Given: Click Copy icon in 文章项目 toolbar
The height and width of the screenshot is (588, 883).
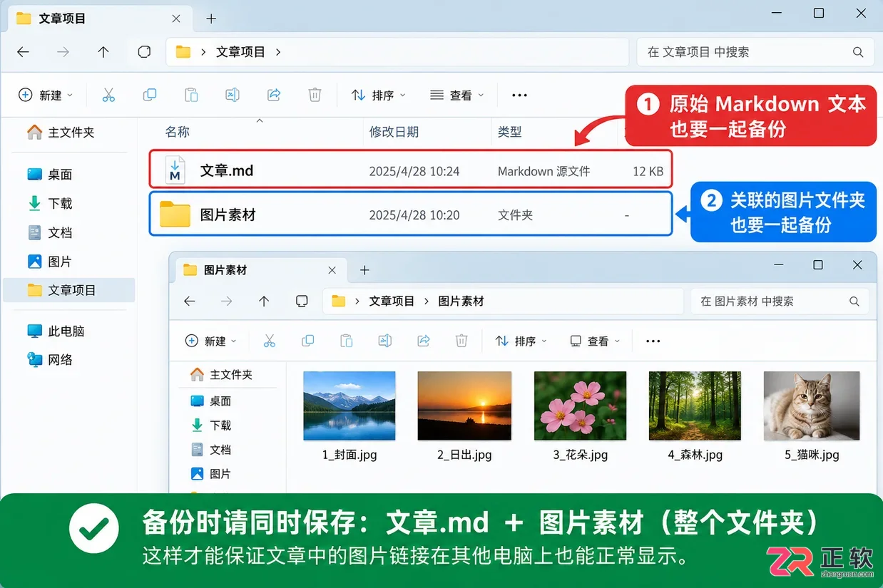Looking at the screenshot, I should (150, 95).
